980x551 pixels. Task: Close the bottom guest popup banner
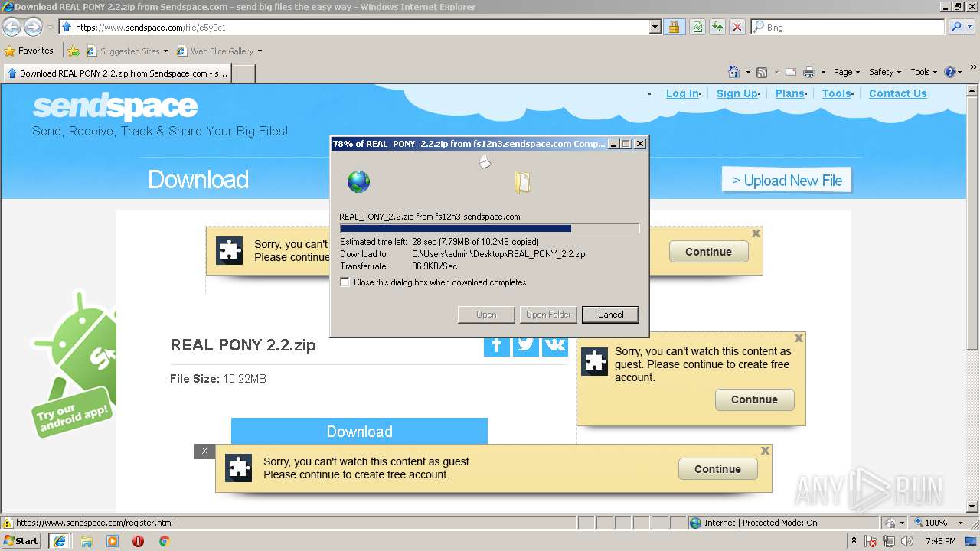coord(765,452)
